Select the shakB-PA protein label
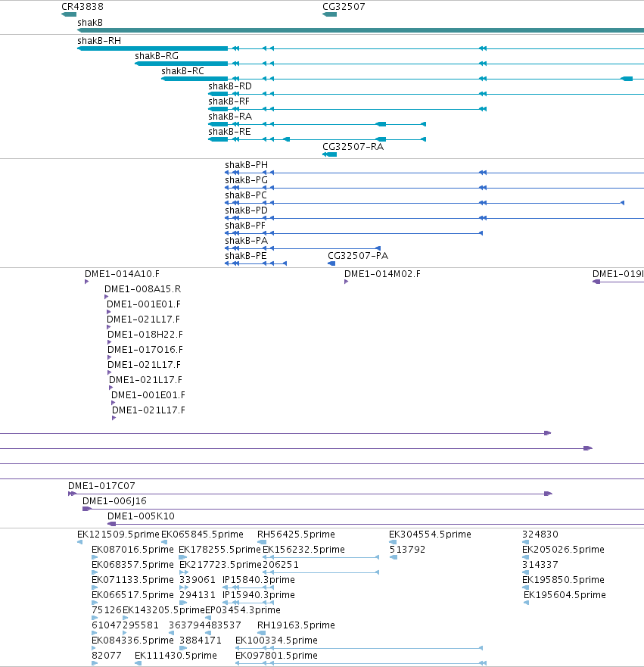Image resolution: width=644 pixels, height=667 pixels. 246,241
